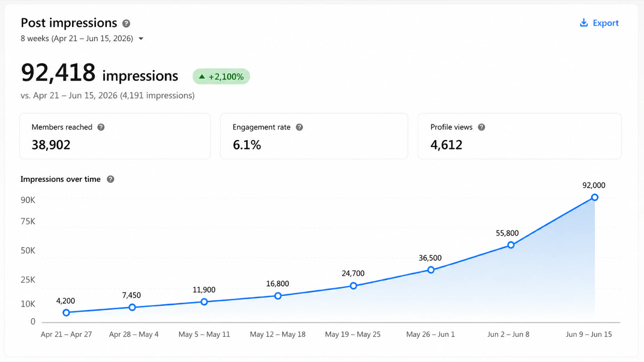The width and height of the screenshot is (644, 362).
Task: Click the help icon beside Post impressions
Action: pos(126,23)
